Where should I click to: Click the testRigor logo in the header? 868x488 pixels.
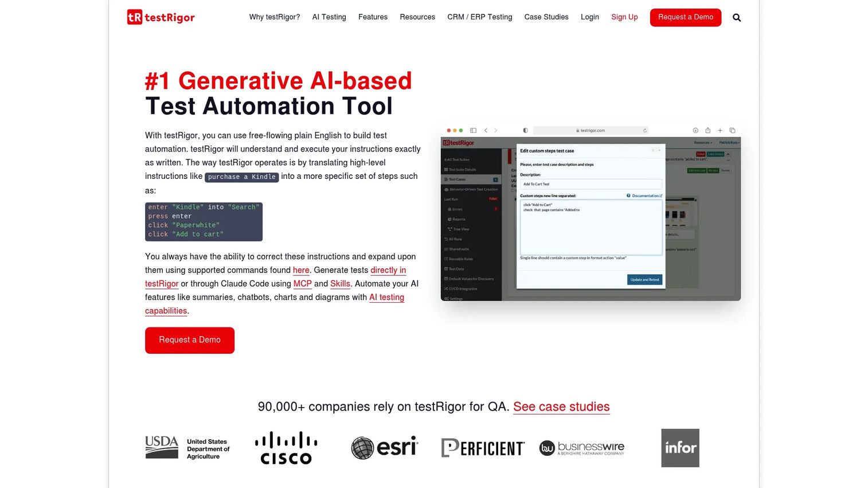click(161, 17)
